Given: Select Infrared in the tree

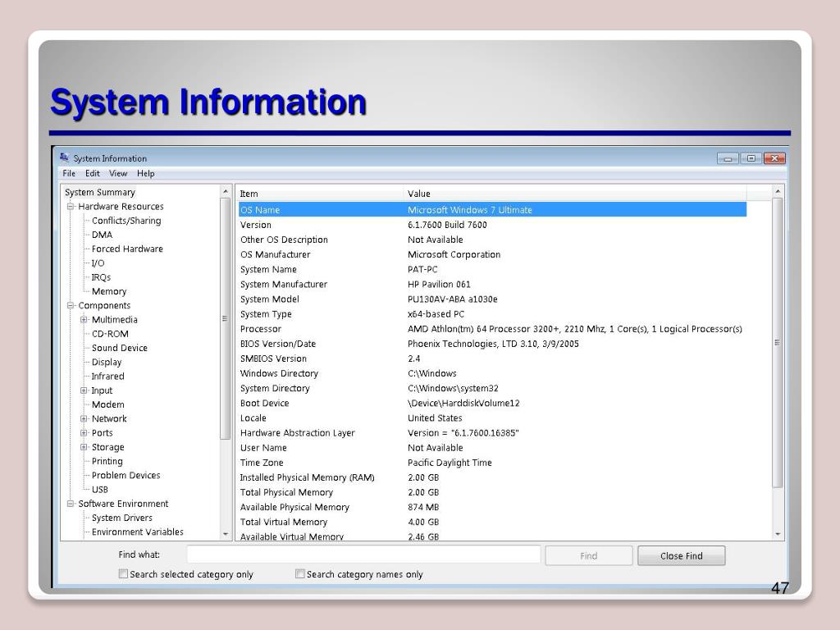Looking at the screenshot, I should coord(107,376).
